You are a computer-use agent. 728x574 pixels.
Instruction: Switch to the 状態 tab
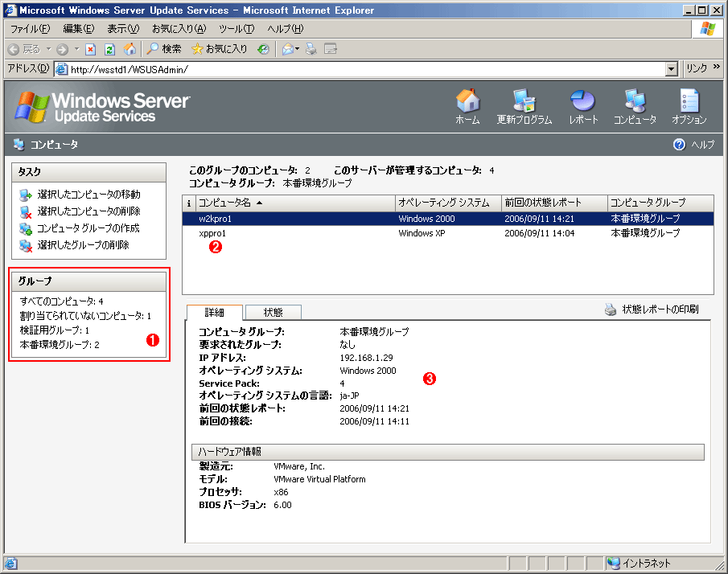coord(273,312)
